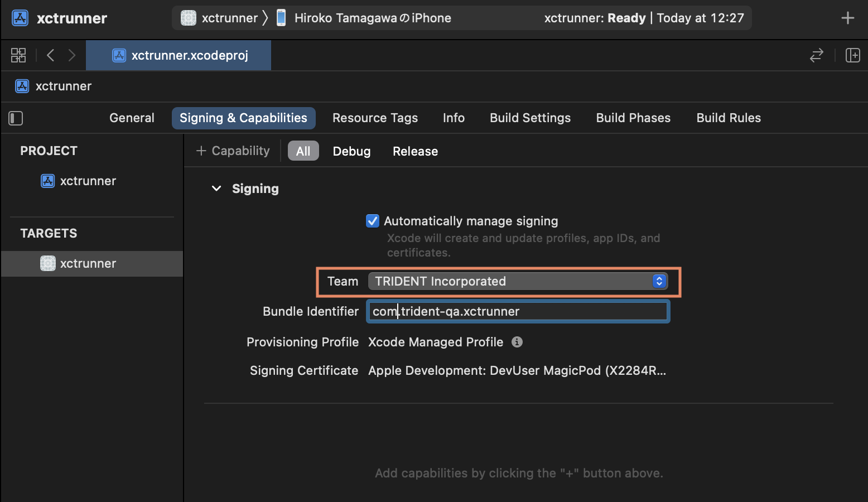Add an editor pane on the right

click(852, 55)
